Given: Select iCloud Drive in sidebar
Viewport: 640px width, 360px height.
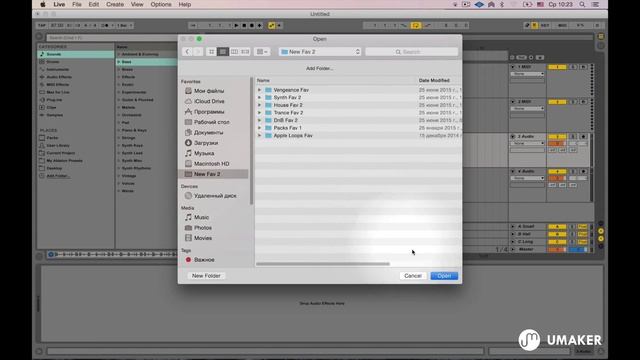Looking at the screenshot, I should 209,101.
